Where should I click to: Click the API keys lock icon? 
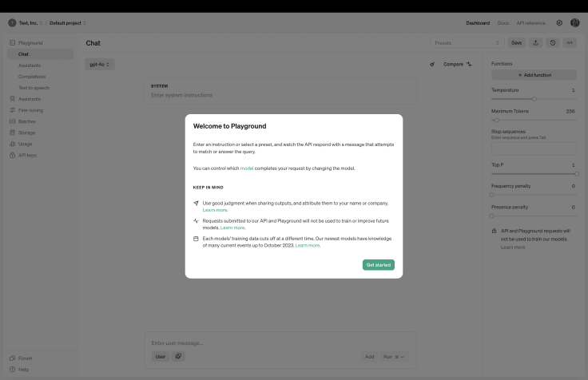coord(12,155)
